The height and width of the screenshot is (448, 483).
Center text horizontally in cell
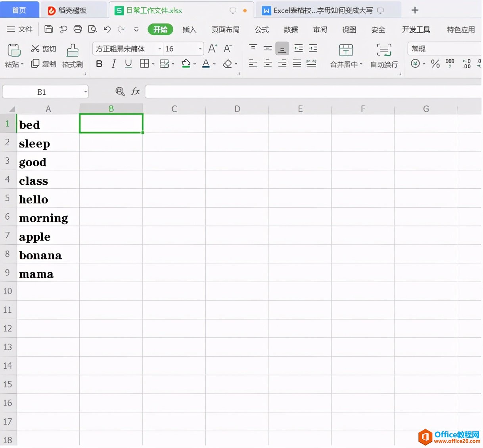click(268, 63)
